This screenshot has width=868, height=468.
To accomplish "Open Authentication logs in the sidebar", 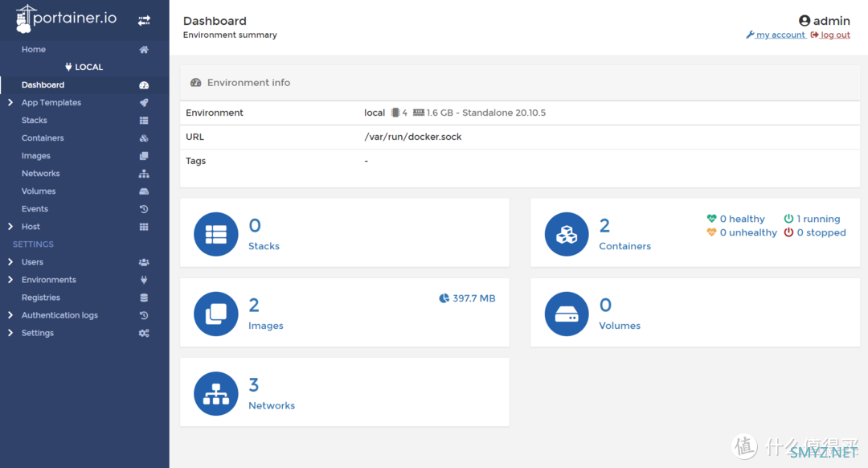I will click(59, 315).
